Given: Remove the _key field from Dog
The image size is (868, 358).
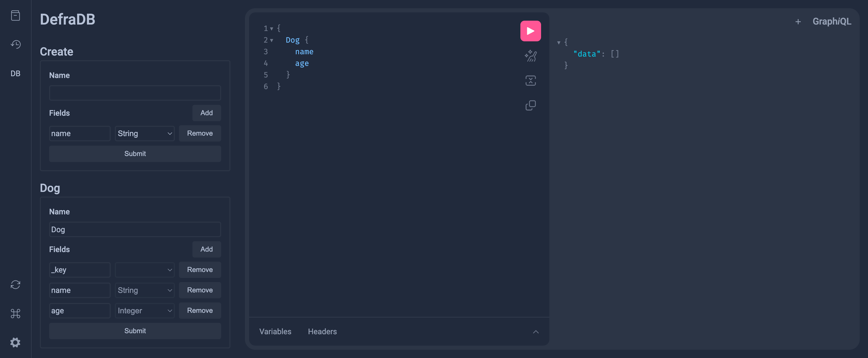Looking at the screenshot, I should 200,270.
